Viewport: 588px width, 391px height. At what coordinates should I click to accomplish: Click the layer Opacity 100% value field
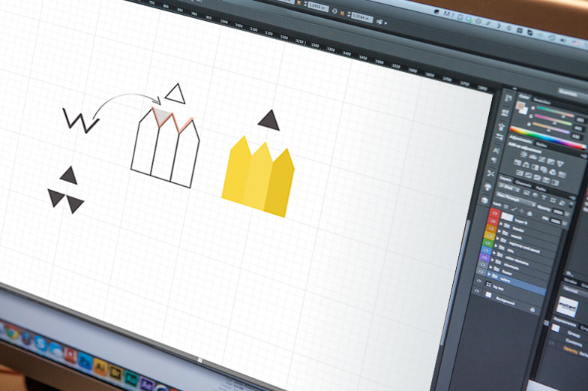(558, 212)
